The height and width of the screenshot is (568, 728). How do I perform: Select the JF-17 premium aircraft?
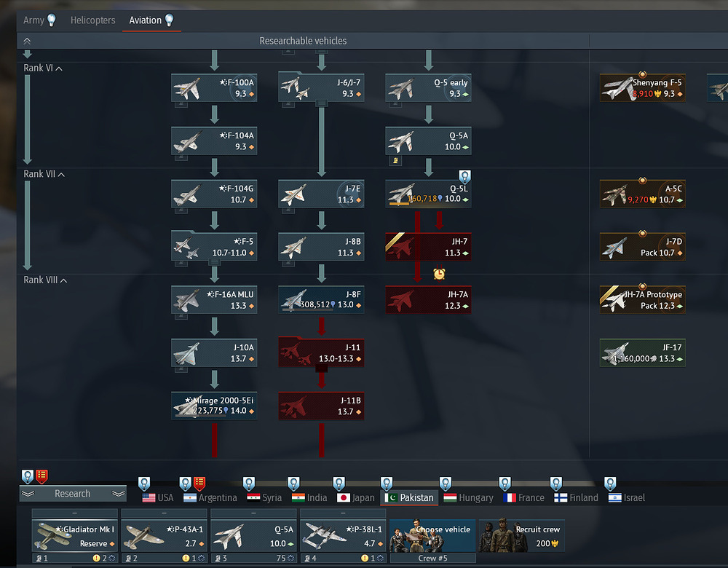point(642,353)
